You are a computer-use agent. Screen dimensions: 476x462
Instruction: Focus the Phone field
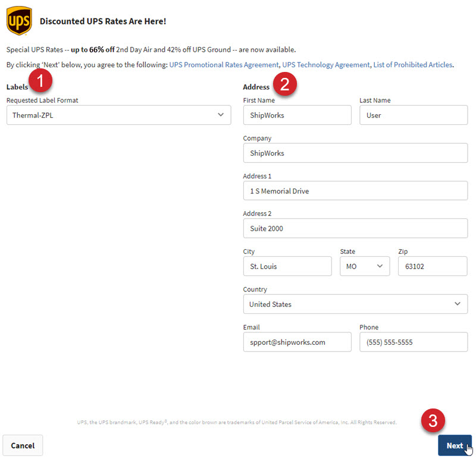(x=414, y=342)
